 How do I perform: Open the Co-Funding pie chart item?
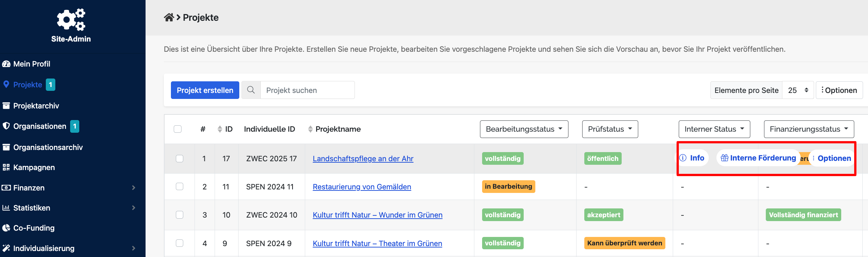34,228
